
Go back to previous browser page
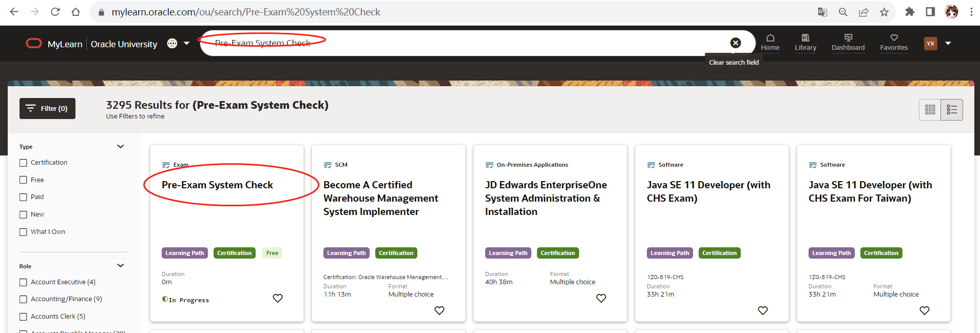[14, 12]
